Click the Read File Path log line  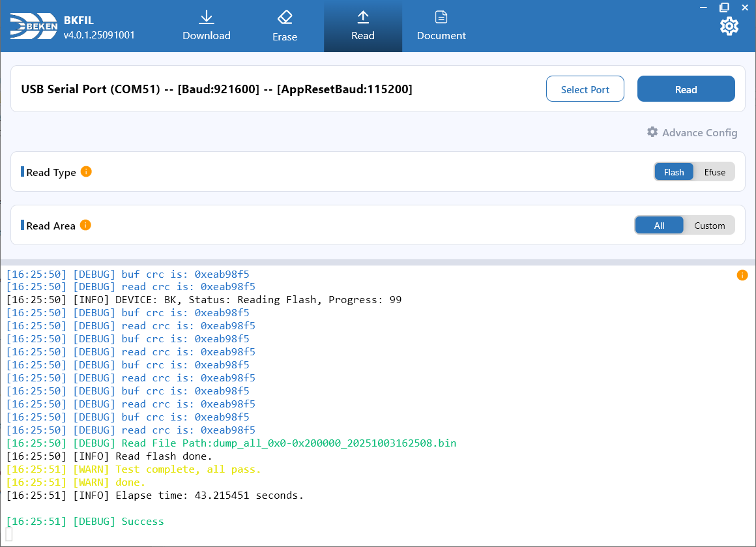point(231,443)
